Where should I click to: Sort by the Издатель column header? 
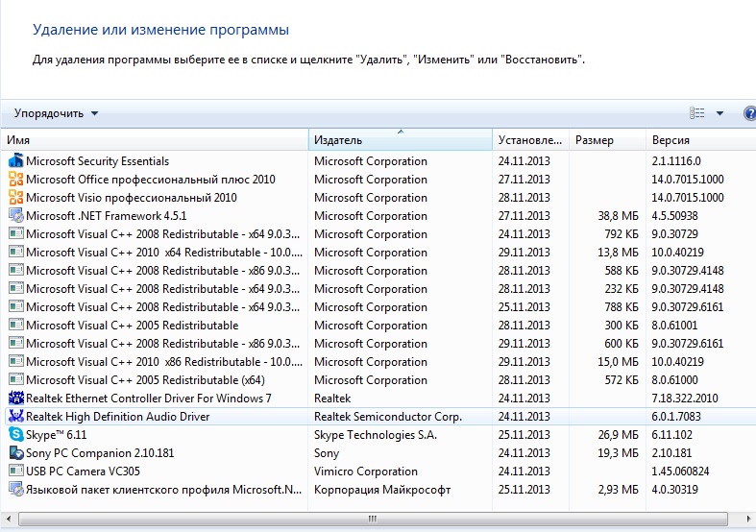[400, 140]
